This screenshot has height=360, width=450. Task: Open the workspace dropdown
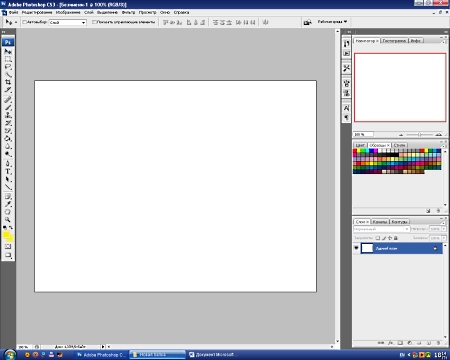(332, 22)
